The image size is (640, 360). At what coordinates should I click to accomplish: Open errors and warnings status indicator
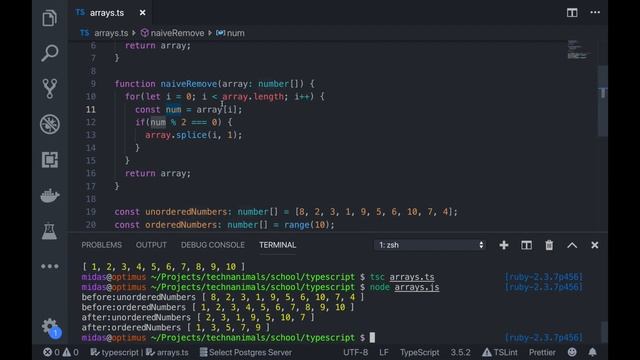click(61, 352)
